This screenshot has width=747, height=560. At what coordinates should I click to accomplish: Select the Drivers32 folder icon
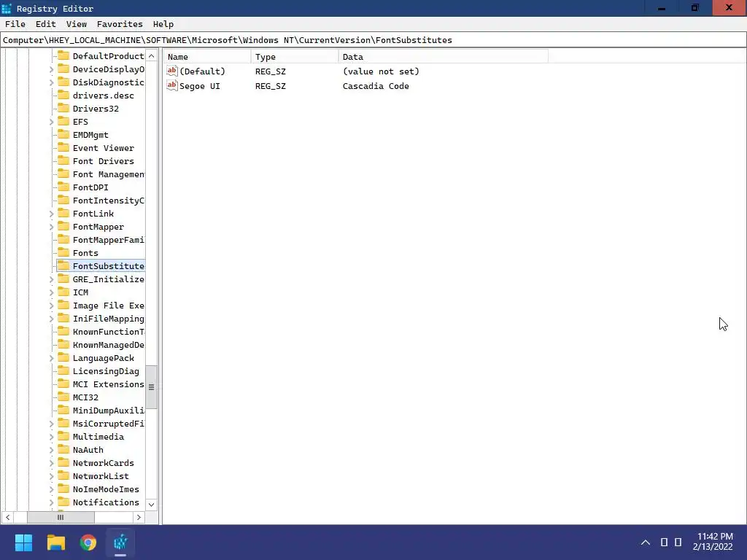pos(63,108)
